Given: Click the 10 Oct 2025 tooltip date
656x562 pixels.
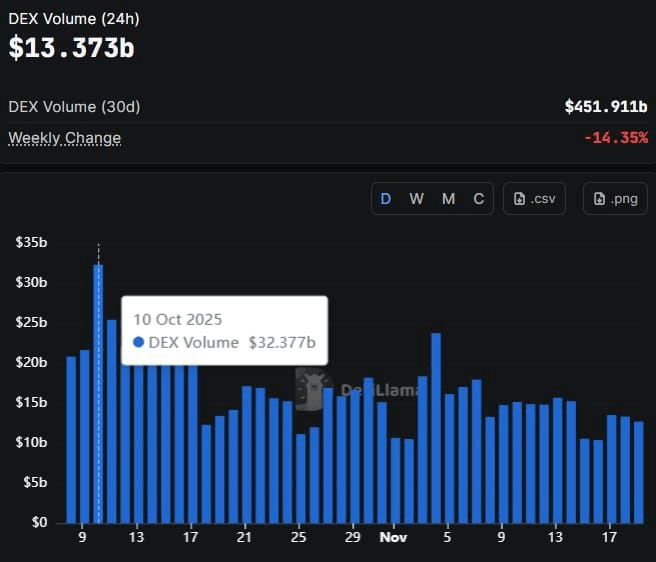Looking at the screenshot, I should 177,319.
